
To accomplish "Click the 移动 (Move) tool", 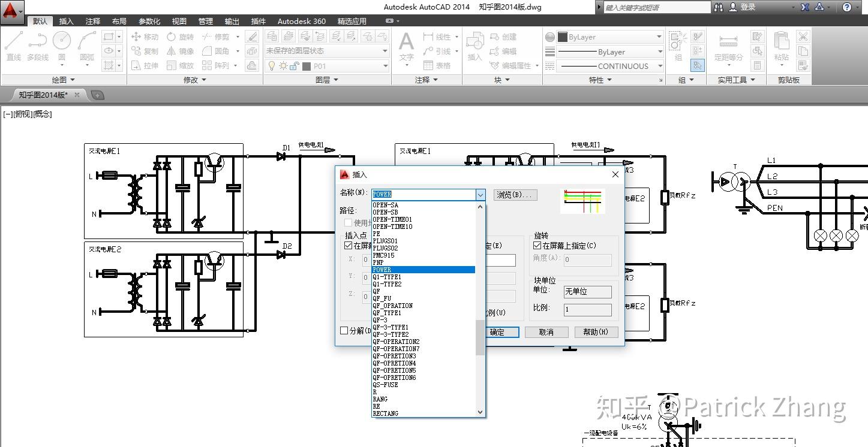I will click(145, 37).
